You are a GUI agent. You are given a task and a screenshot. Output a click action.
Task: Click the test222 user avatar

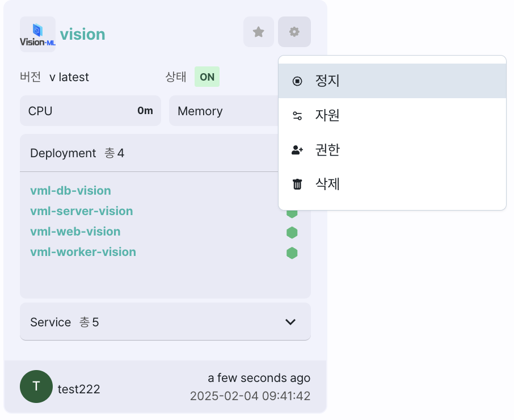pyautogui.click(x=36, y=387)
